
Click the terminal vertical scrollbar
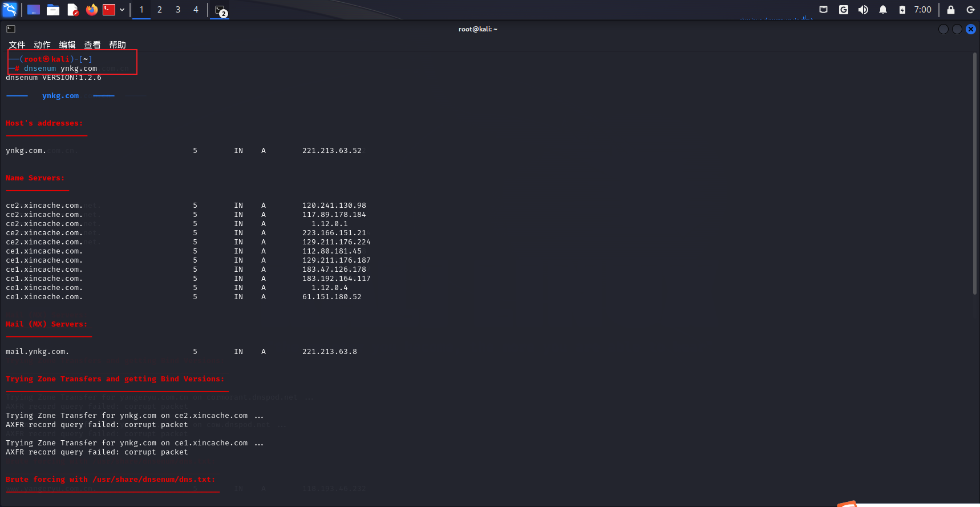[975, 174]
